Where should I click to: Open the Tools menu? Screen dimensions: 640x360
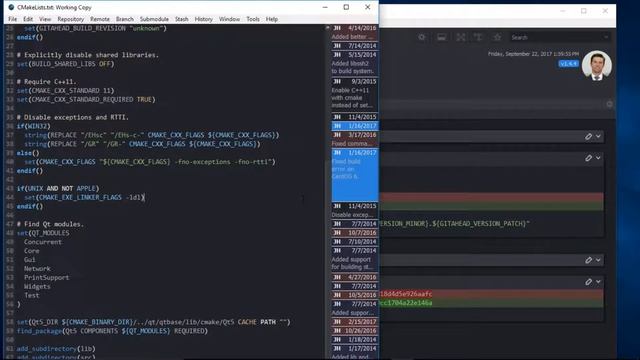coord(253,19)
